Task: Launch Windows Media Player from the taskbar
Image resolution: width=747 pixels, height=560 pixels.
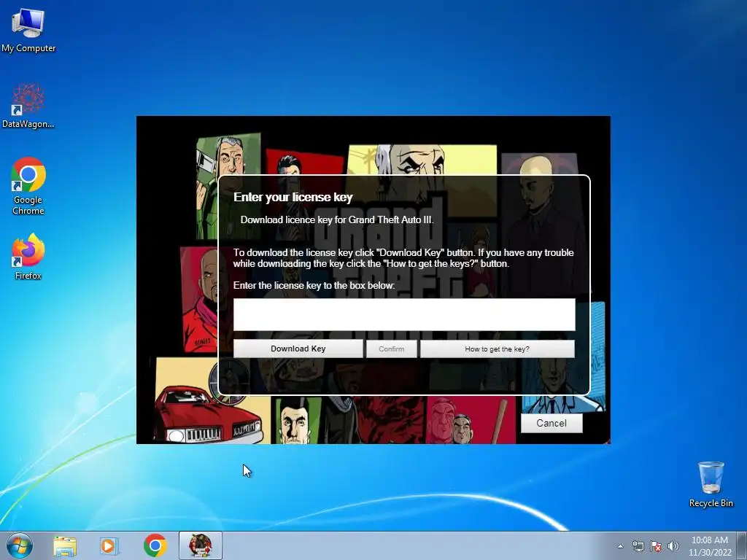Action: click(109, 546)
